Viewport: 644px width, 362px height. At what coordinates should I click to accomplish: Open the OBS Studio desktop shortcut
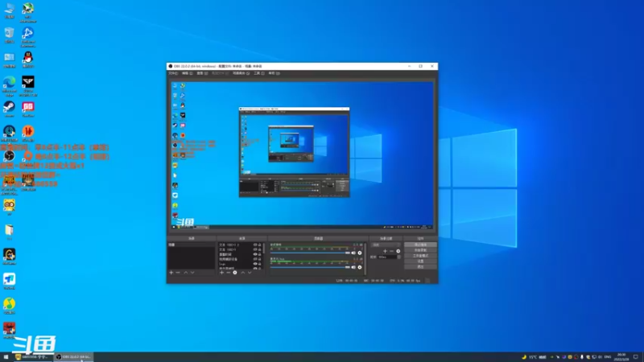pyautogui.click(x=9, y=156)
